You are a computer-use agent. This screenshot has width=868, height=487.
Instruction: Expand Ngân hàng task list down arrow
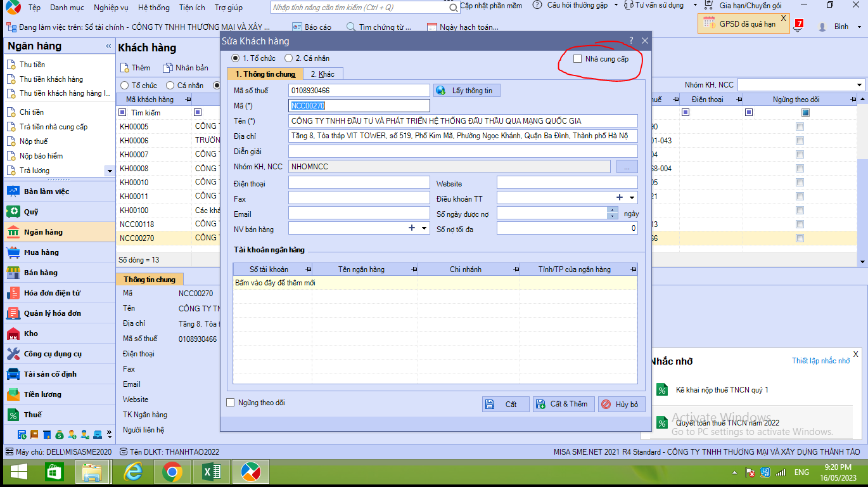pyautogui.click(x=109, y=171)
